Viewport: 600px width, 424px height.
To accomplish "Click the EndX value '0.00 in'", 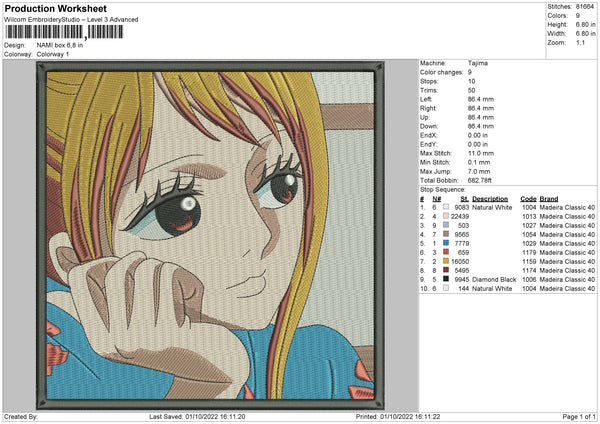I will (478, 135).
